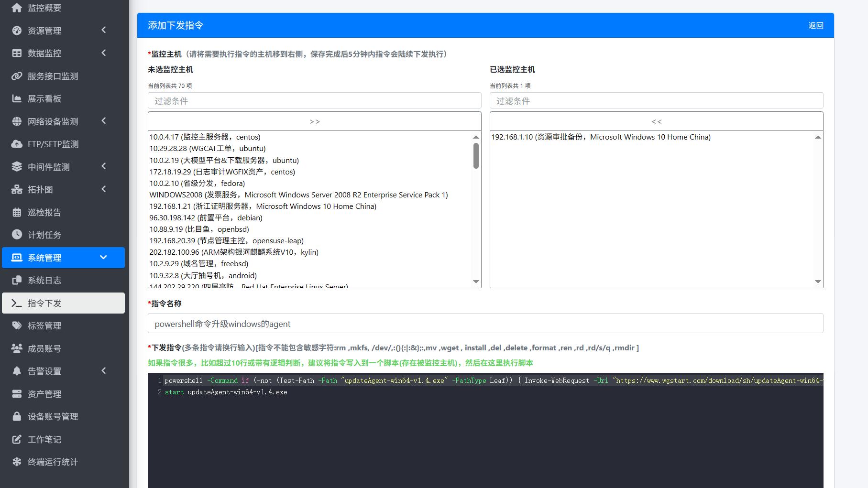Click the home icon beside 监控概要

point(17,8)
